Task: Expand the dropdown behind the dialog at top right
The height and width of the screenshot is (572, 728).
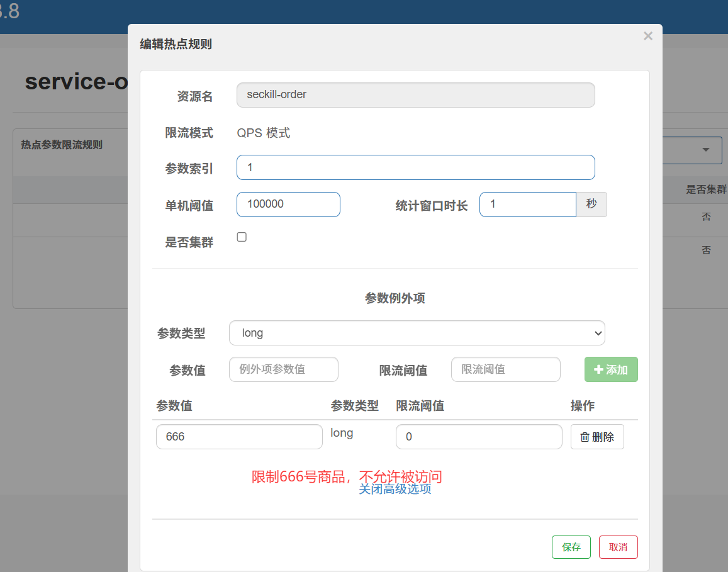Action: coord(706,150)
